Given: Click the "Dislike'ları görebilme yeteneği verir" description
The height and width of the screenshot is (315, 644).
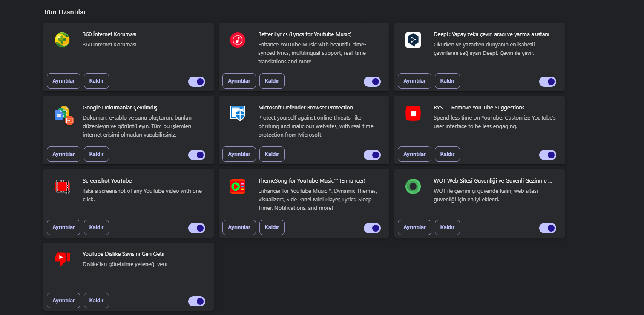Looking at the screenshot, I should [125, 264].
